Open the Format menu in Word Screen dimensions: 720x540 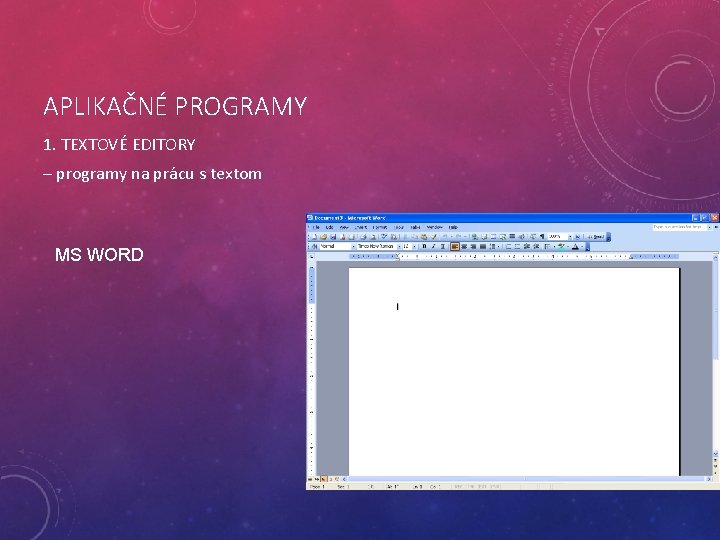pyautogui.click(x=380, y=227)
